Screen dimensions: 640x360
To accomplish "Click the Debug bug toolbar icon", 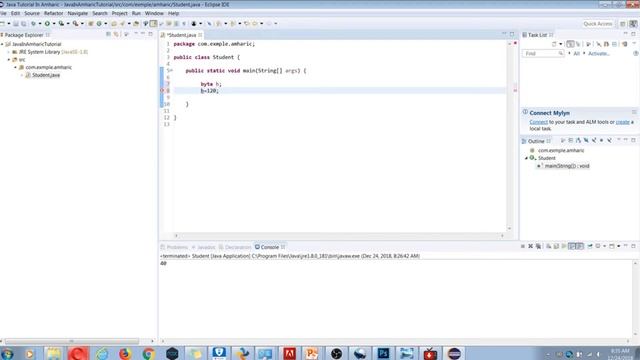I will pos(33,24).
